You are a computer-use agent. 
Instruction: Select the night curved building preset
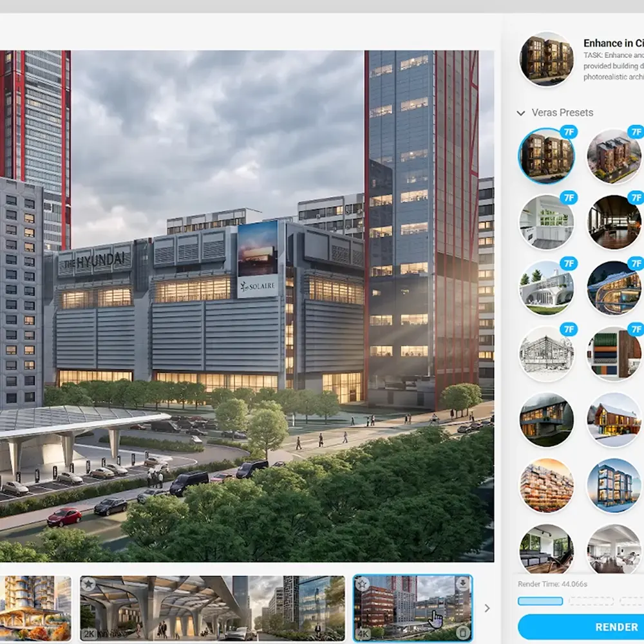coord(615,287)
